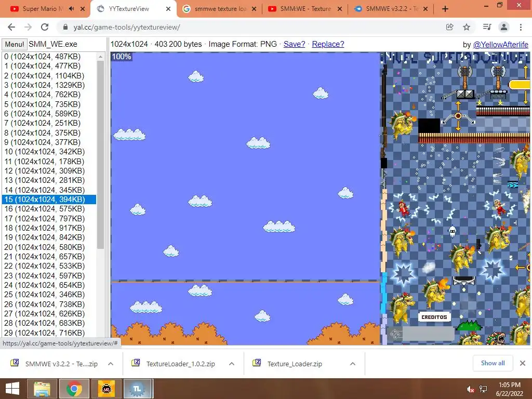Click the texture image preview

(x=320, y=198)
